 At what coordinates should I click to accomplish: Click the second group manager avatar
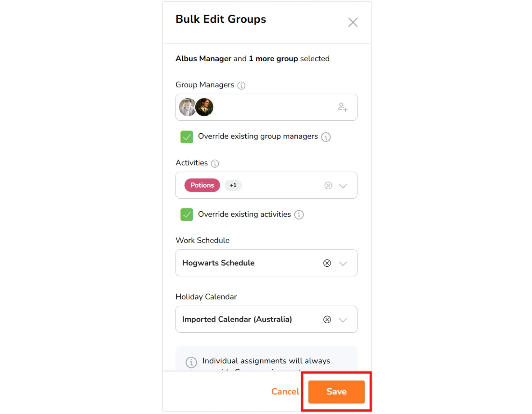[x=205, y=107]
